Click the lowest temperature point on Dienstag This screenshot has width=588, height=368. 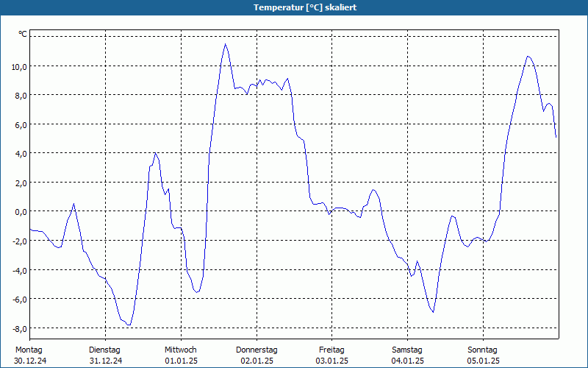coord(129,325)
